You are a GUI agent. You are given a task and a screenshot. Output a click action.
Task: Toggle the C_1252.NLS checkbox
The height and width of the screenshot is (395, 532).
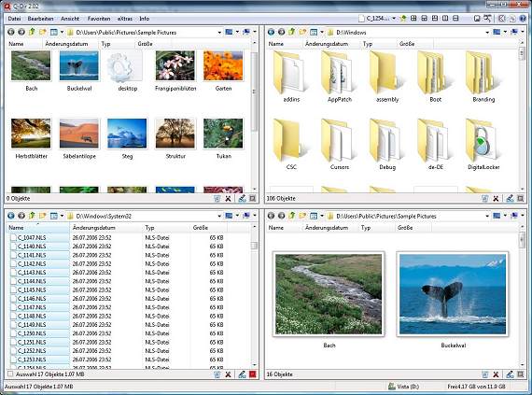point(13,351)
